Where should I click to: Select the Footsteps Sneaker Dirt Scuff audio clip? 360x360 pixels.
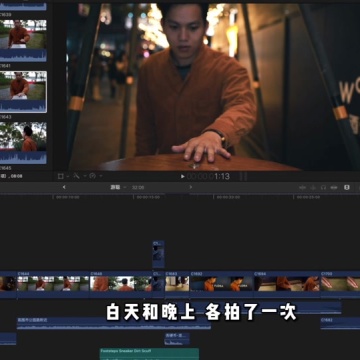coord(149,354)
